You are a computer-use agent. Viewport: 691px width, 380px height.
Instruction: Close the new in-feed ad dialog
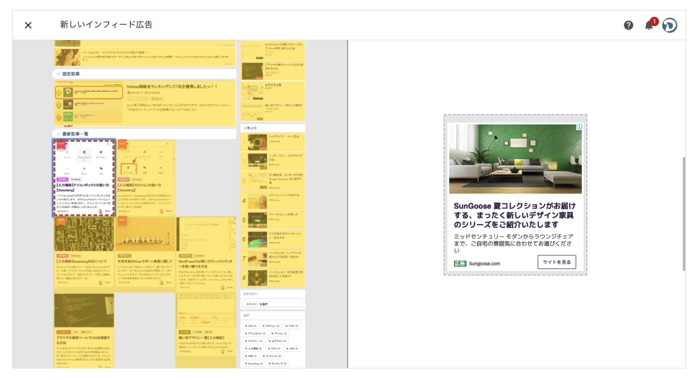click(x=28, y=25)
